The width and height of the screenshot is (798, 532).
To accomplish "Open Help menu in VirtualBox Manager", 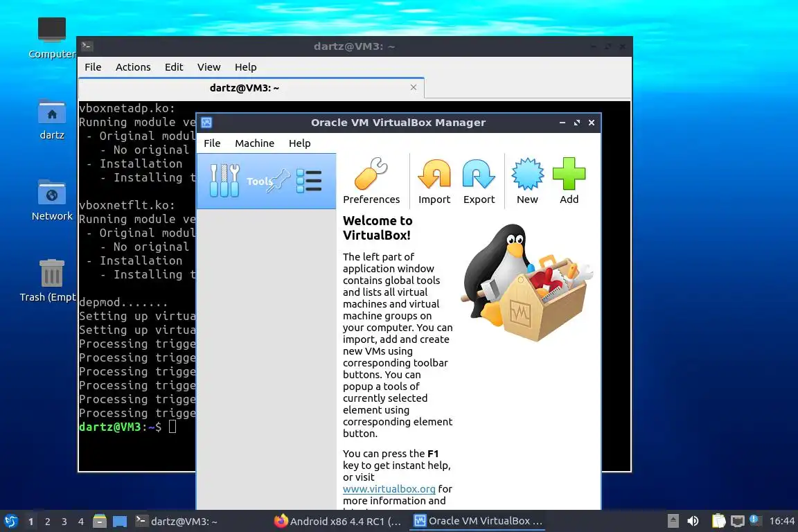I will tap(300, 143).
